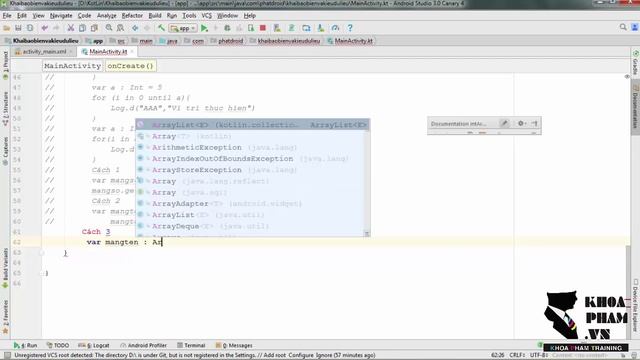This screenshot has height=360, width=640.
Task: Open the Edit menu
Action: coord(22,16)
